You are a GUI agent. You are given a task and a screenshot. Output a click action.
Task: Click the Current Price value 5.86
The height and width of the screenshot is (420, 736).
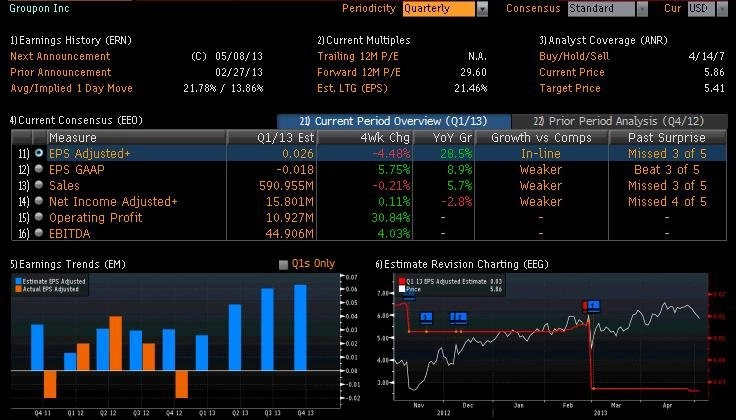pos(714,72)
